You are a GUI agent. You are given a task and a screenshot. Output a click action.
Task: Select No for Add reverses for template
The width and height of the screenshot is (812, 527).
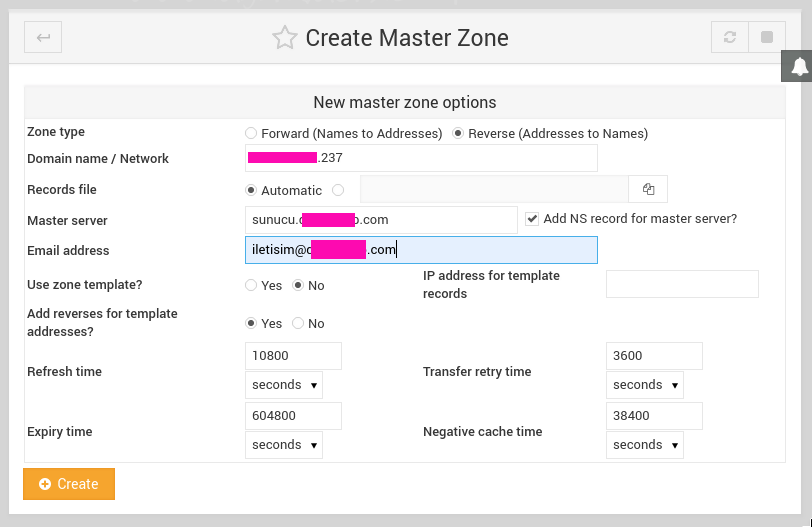[x=298, y=324]
